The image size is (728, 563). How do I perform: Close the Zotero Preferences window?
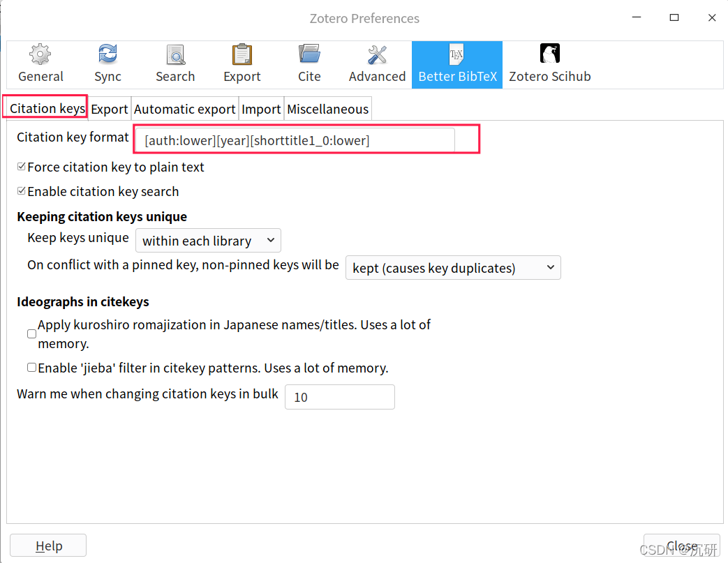(712, 17)
